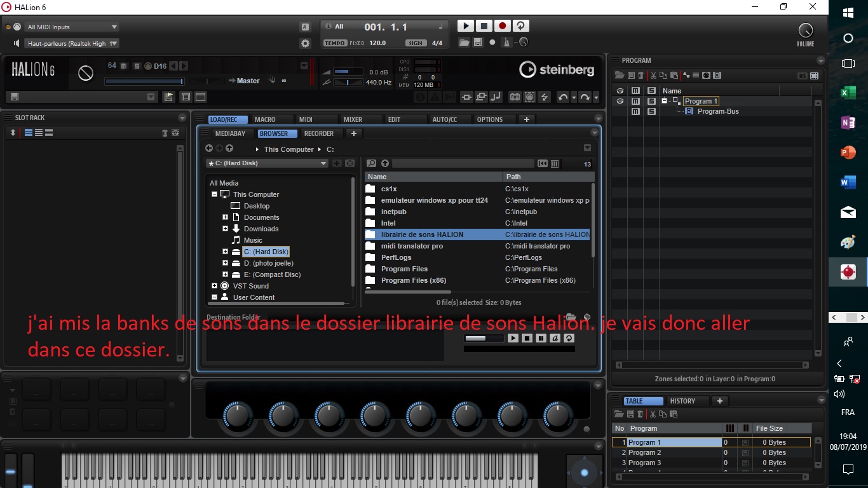The height and width of the screenshot is (488, 868).
Task: Toggle auto-play 'a' button in preview player
Action: point(555,339)
